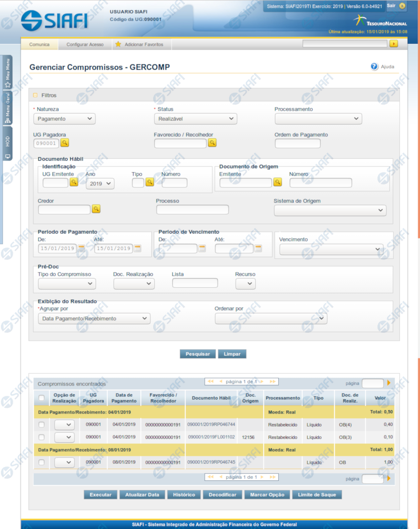The width and height of the screenshot is (420, 529).
Task: Select checkbox for row dated 08/01/2019
Action: [x=42, y=462]
